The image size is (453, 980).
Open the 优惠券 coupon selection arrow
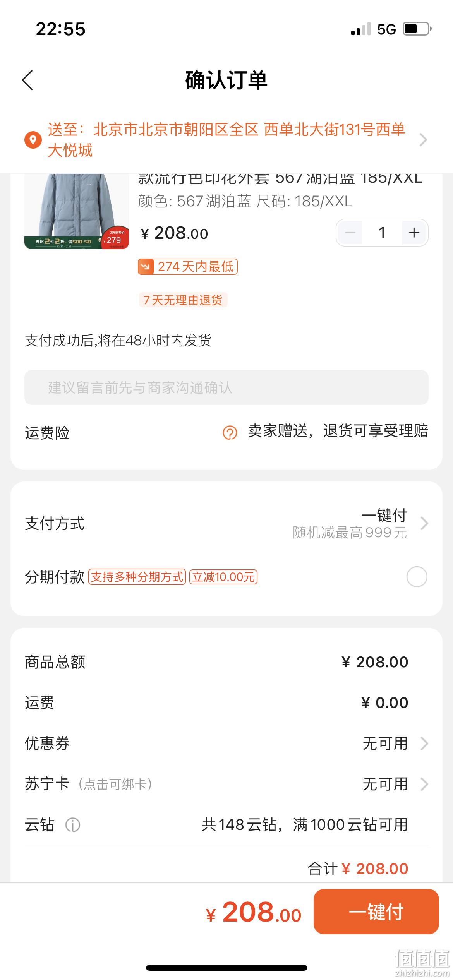pos(424,744)
